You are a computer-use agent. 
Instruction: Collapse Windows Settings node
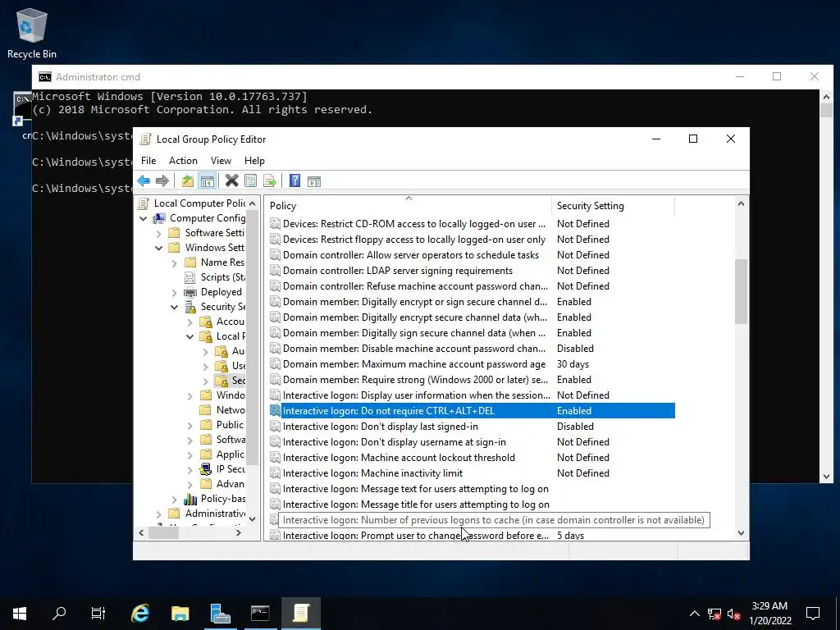(158, 248)
